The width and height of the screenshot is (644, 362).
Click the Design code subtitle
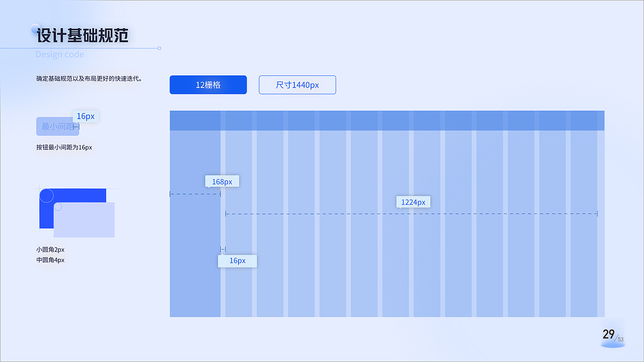(x=60, y=54)
